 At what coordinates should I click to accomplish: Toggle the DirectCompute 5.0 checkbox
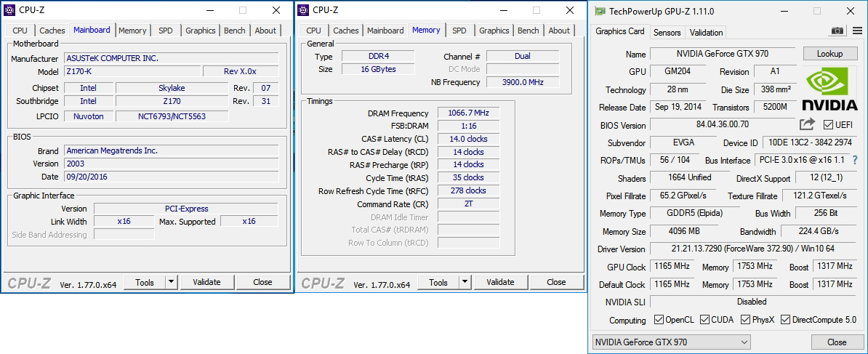pyautogui.click(x=785, y=319)
